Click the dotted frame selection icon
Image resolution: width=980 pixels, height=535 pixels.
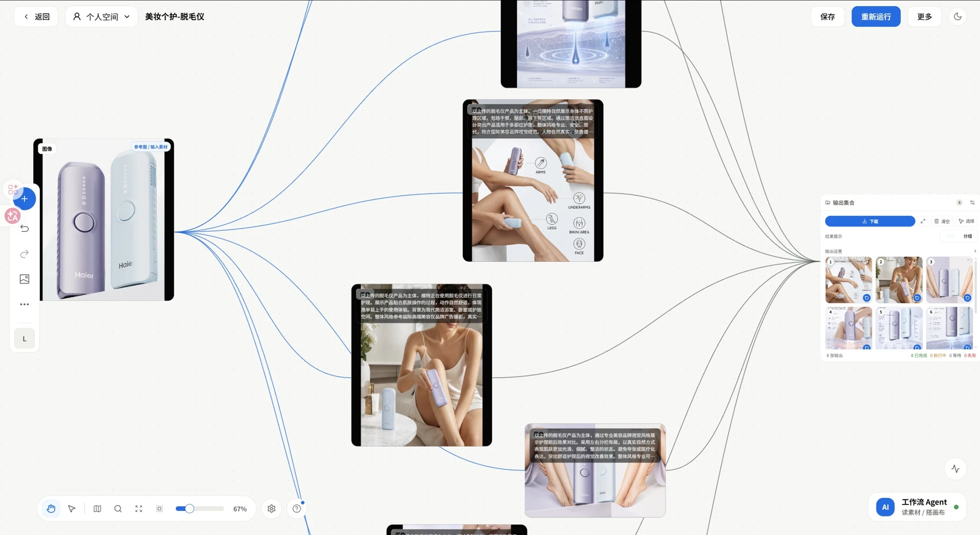160,509
